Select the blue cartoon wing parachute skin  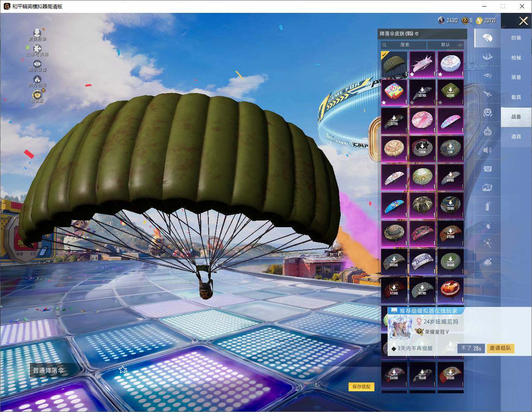pyautogui.click(x=394, y=205)
